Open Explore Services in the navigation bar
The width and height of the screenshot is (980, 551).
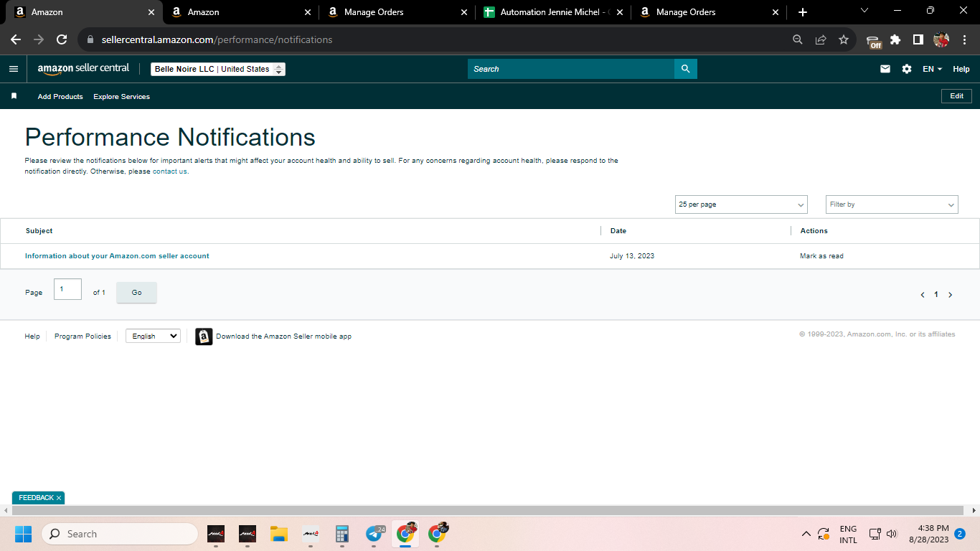(121, 97)
